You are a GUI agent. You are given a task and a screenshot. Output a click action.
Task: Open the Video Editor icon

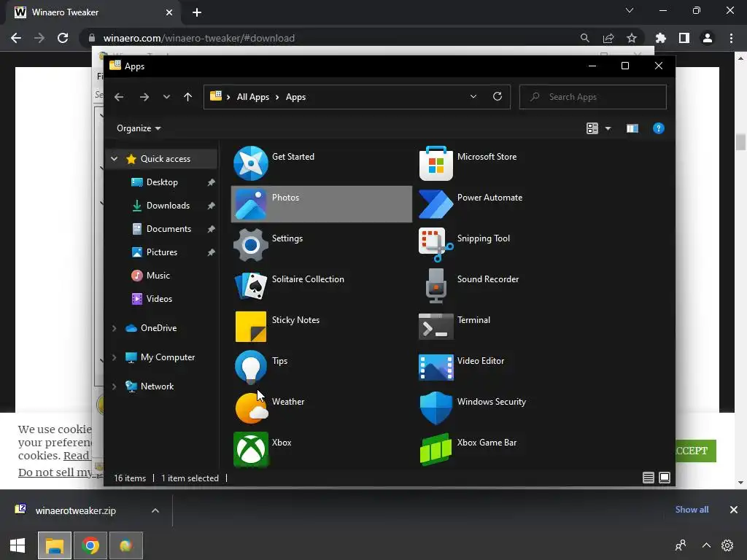click(436, 367)
